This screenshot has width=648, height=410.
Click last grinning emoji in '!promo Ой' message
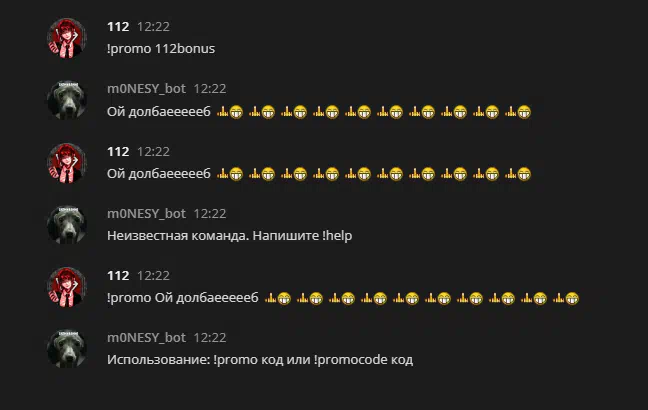(572, 298)
